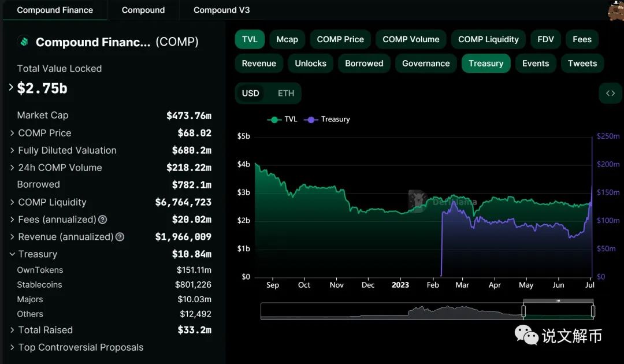Viewport: 624px width, 364px height.
Task: Click the Majors value $10.03m
Action: tap(195, 299)
